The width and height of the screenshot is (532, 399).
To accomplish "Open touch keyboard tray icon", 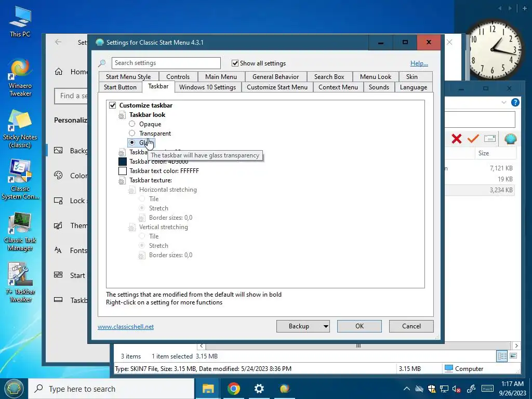I will tap(487, 389).
